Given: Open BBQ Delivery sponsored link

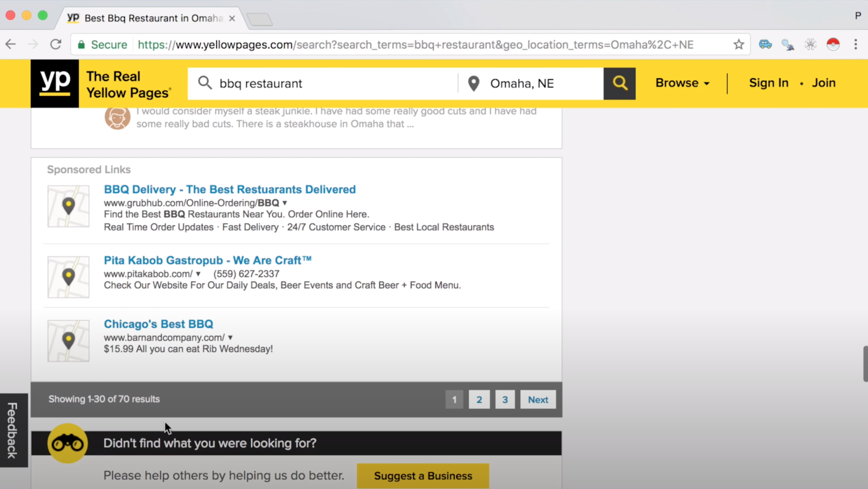Looking at the screenshot, I should pos(230,189).
